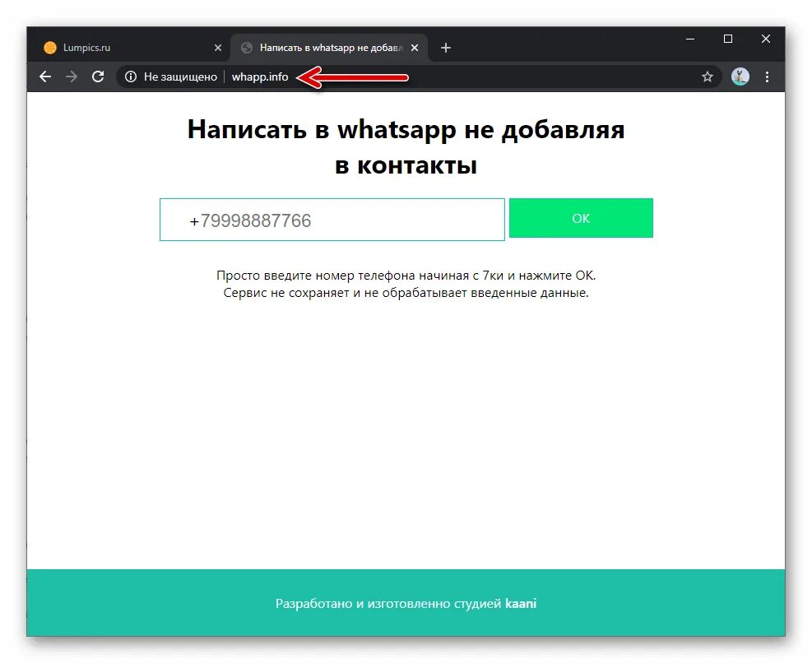Open the browser profile avatar
The height and width of the screenshot is (663, 812).
[x=740, y=76]
